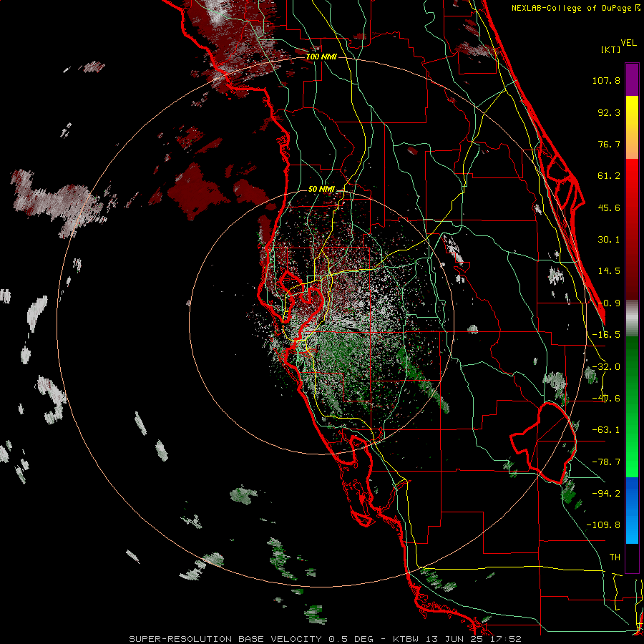Click the [KT] units label
Viewport: 644px width, 644px height.
(x=610, y=49)
